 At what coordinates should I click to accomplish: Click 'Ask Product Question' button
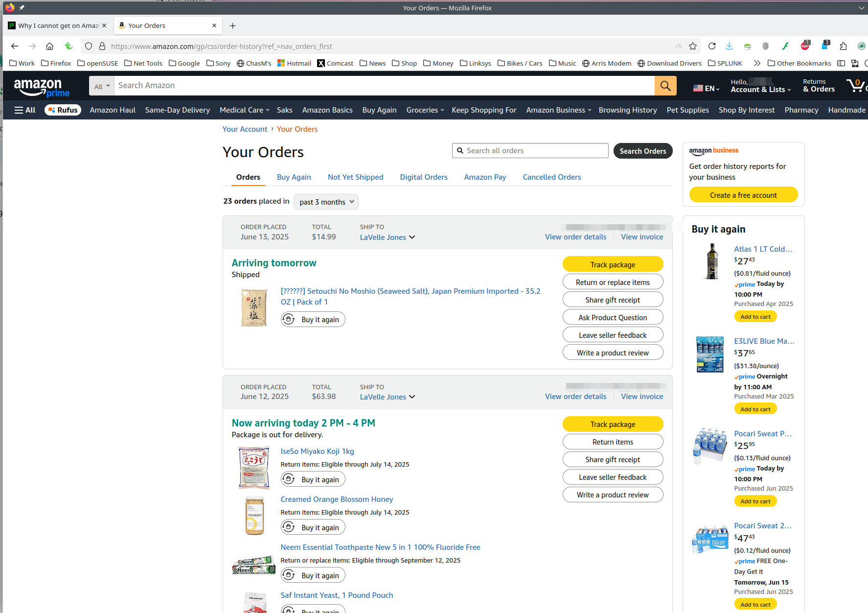tap(613, 317)
